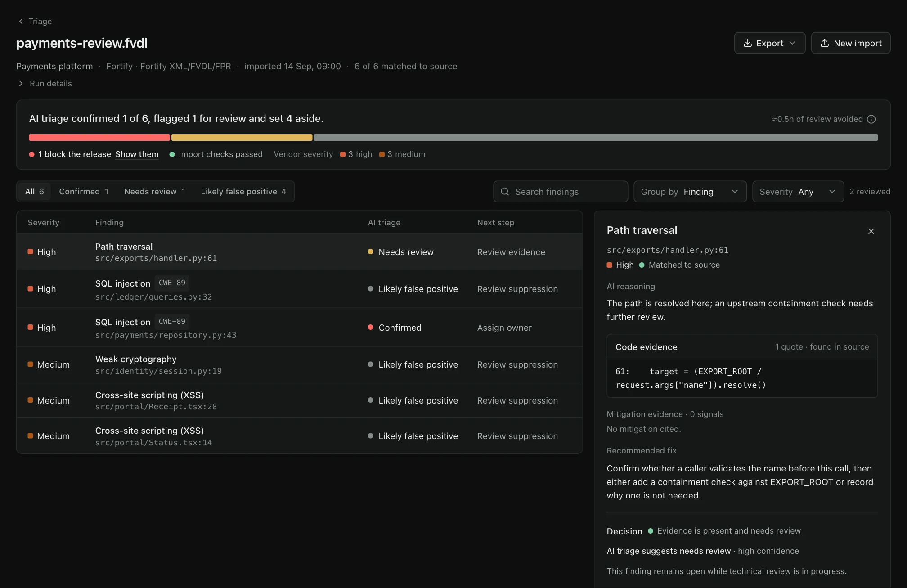Open the Export dropdown
907x588 pixels.
(x=769, y=43)
